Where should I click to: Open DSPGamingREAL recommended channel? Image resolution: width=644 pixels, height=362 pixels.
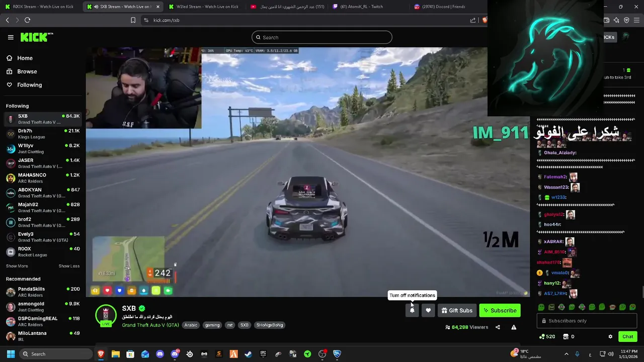43,321
